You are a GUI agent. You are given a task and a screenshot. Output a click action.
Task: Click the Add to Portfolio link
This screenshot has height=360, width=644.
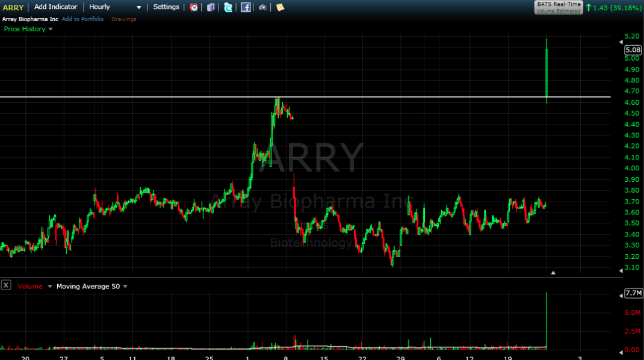click(82, 19)
